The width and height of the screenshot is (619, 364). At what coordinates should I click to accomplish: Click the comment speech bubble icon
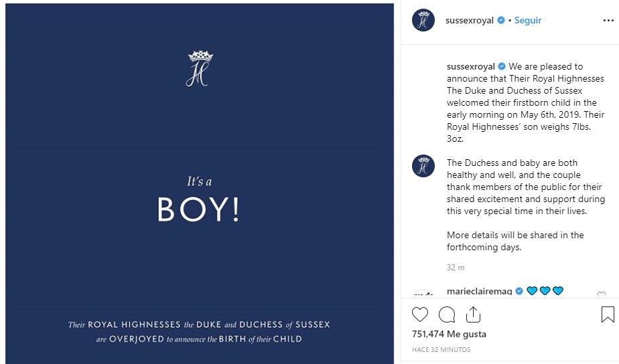click(447, 314)
